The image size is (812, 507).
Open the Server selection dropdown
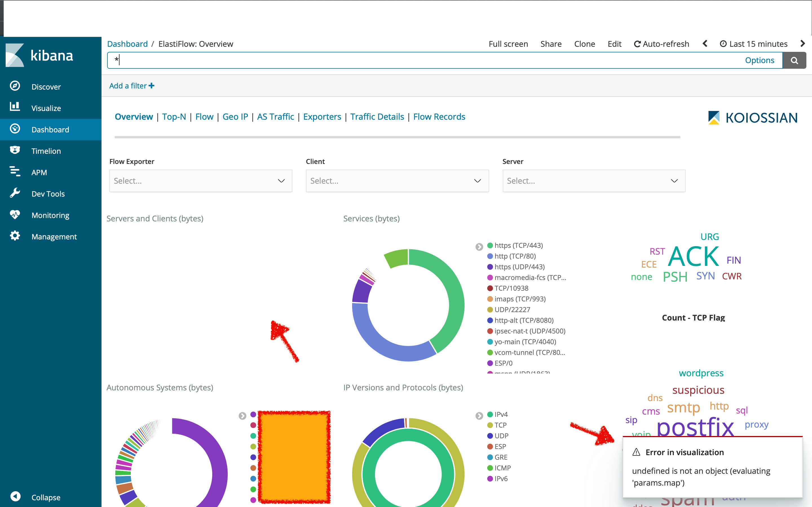tap(593, 181)
